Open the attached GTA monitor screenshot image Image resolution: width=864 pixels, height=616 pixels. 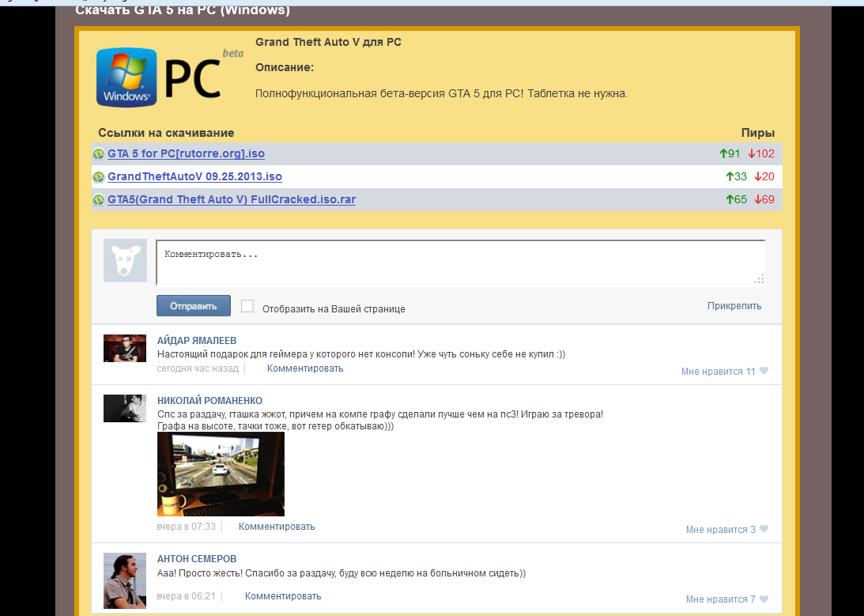221,474
